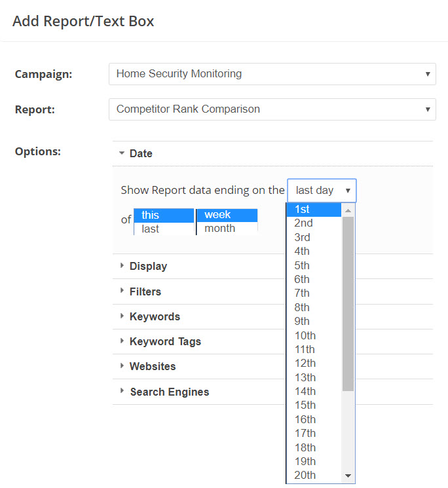
Task: Select '1st' in the day list
Action: point(314,210)
